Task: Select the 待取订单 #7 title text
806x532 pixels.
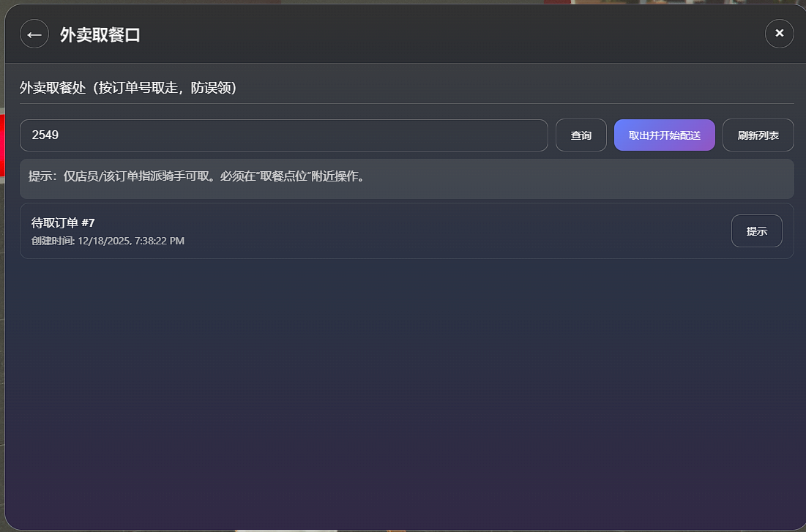Action: [63, 222]
